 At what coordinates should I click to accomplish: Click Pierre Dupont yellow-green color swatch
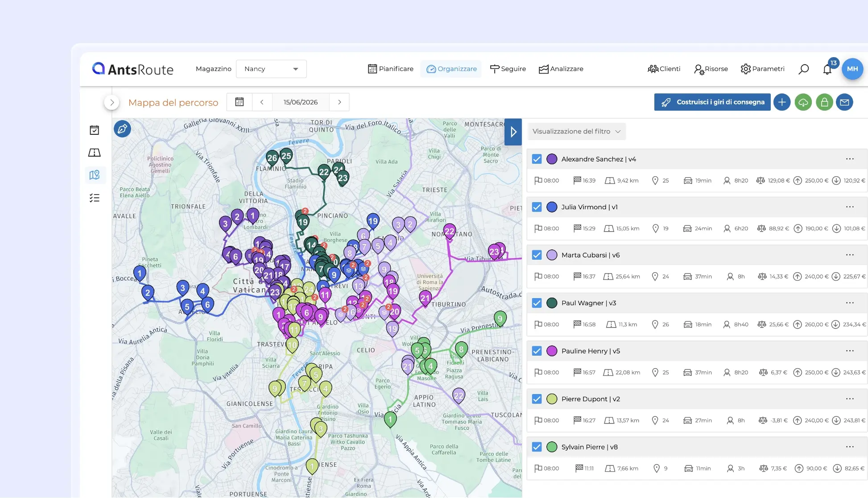tap(552, 399)
